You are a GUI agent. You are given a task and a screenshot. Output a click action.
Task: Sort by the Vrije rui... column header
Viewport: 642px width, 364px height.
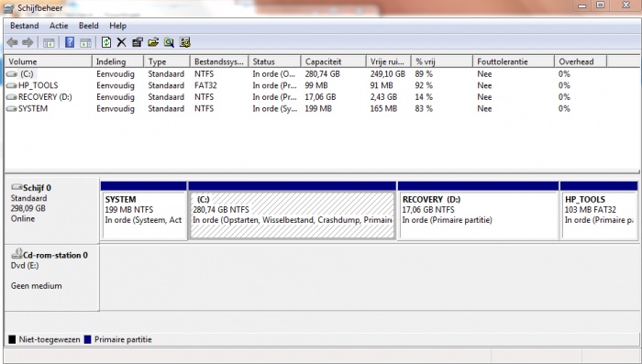tap(388, 61)
